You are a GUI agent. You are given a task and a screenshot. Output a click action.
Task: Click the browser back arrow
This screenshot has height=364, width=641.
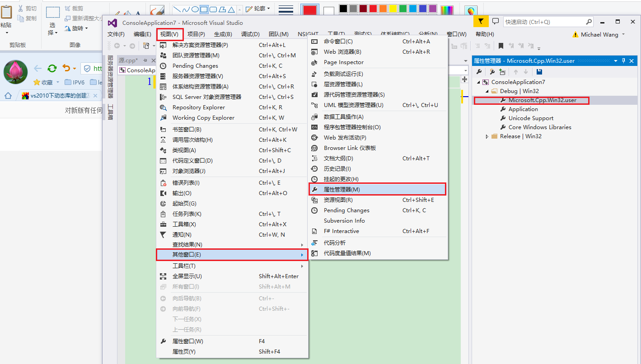coord(38,68)
